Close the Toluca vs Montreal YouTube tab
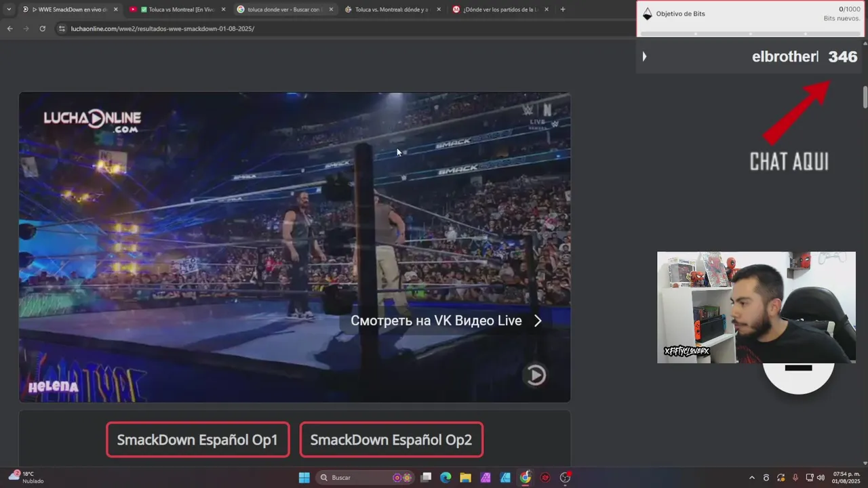Viewport: 868px width, 488px height. click(x=224, y=9)
